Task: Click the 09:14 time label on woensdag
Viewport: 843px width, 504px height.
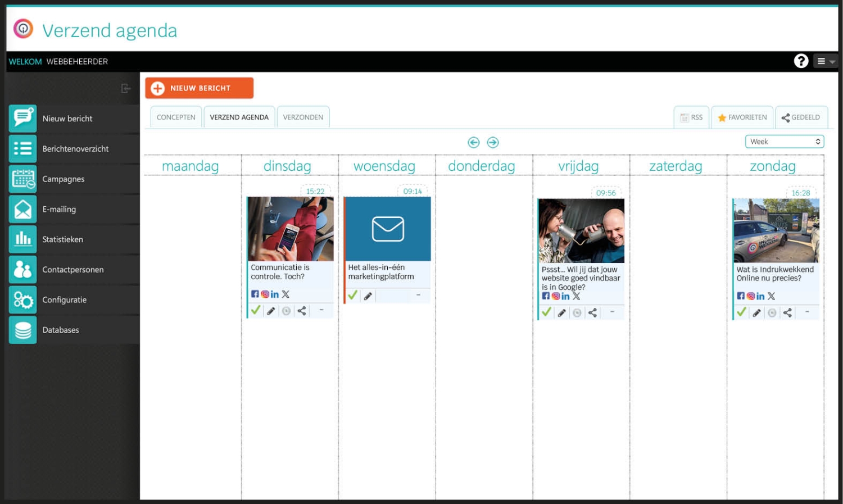Action: click(413, 192)
